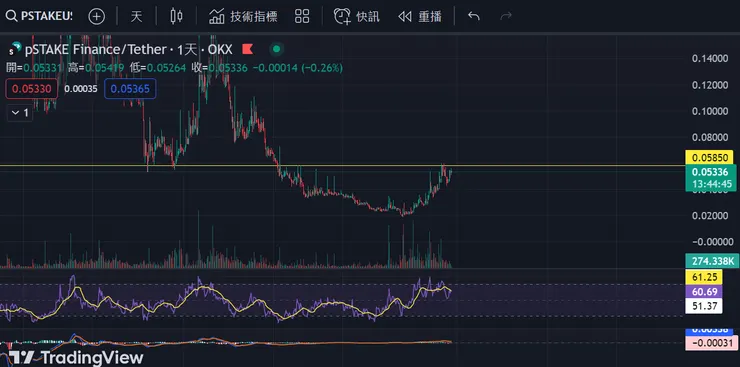Viewport: 740px width, 367px height.
Task: Start bar replay with 重播
Action: 420,17
